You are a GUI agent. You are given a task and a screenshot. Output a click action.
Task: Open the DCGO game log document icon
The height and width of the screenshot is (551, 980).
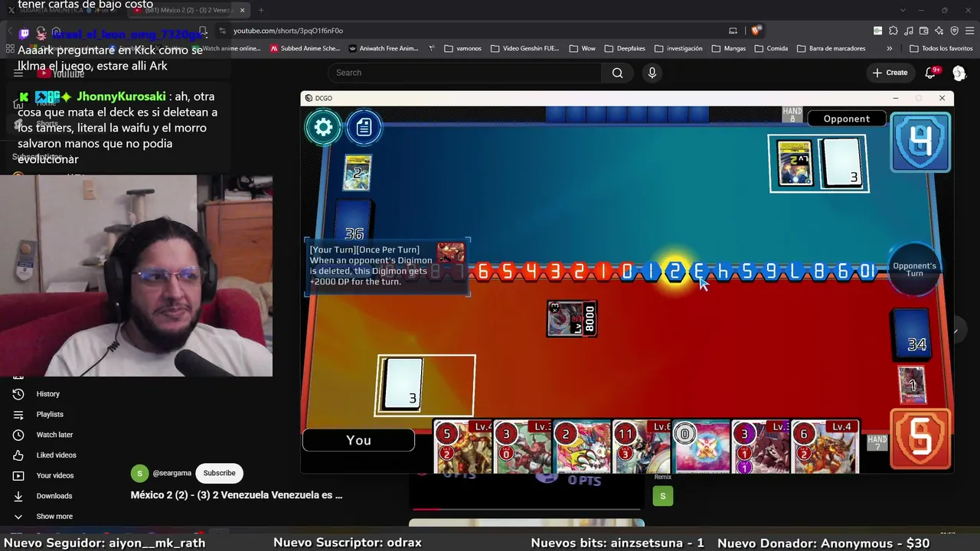click(x=364, y=127)
